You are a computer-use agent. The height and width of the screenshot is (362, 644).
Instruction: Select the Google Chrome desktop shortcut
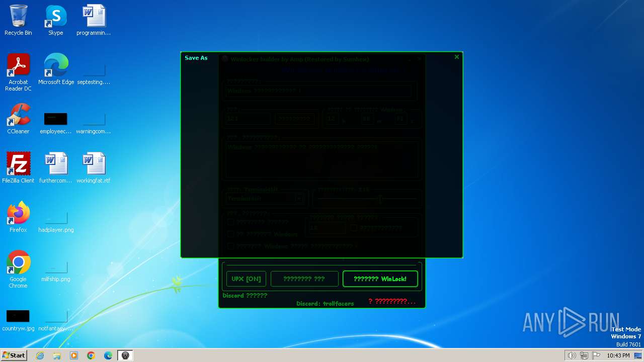pos(18,270)
